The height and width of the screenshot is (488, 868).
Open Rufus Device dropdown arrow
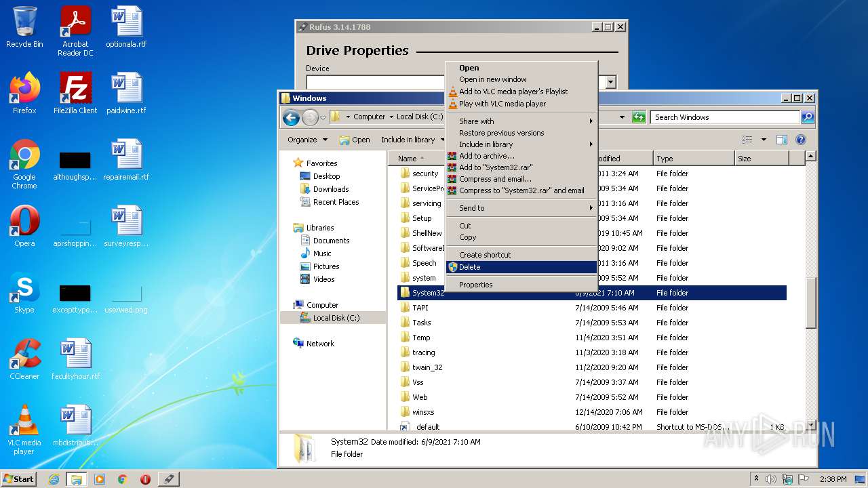[x=610, y=83]
